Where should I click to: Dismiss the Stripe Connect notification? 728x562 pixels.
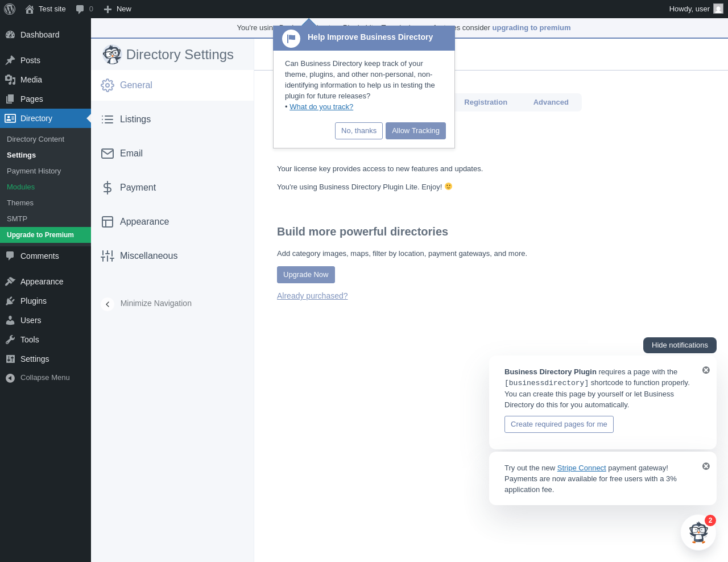(706, 466)
